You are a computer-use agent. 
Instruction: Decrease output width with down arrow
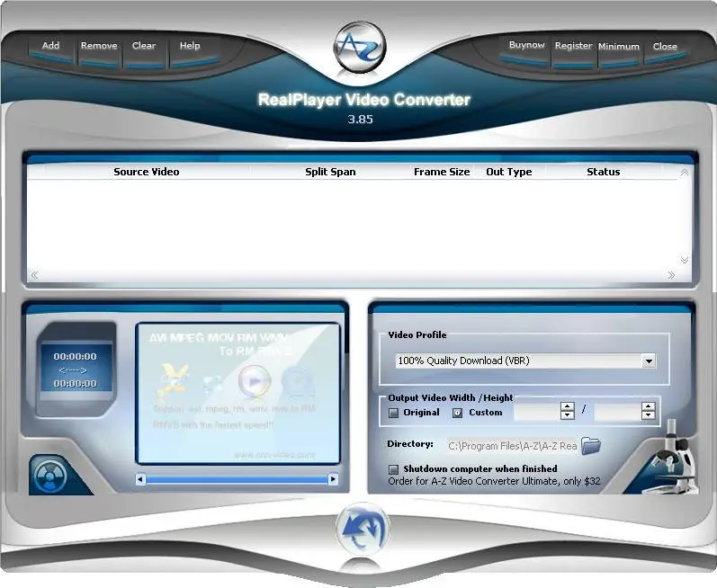(x=568, y=415)
